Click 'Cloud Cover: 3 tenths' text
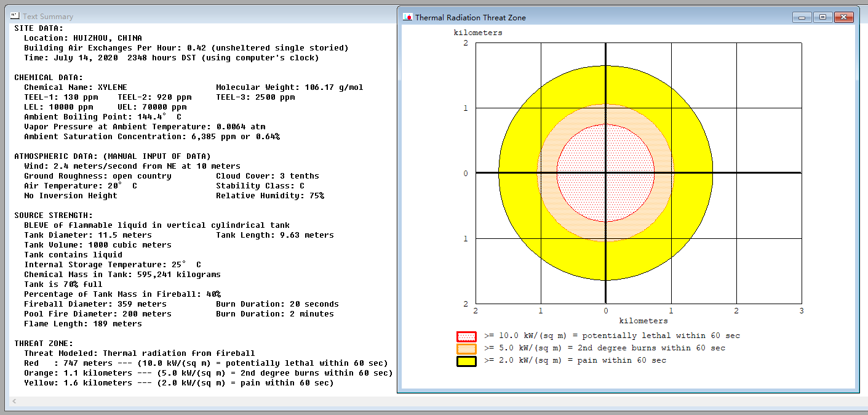868x415 pixels. pos(268,176)
